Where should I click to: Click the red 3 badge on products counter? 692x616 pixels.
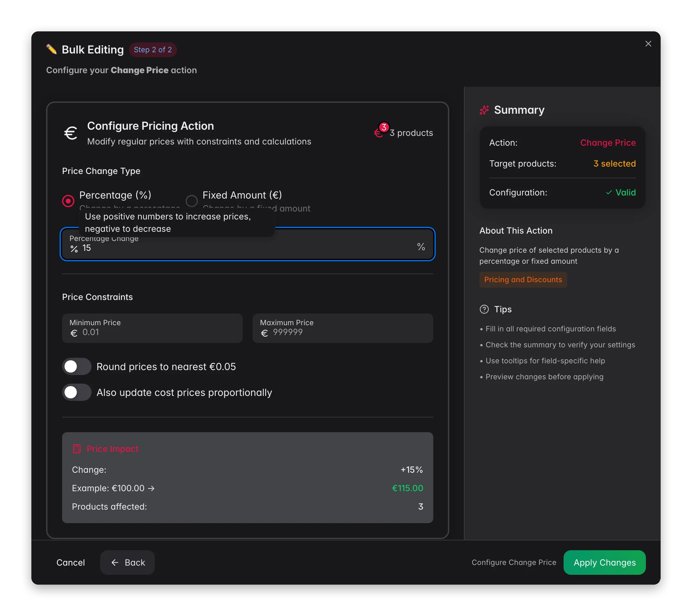(383, 127)
